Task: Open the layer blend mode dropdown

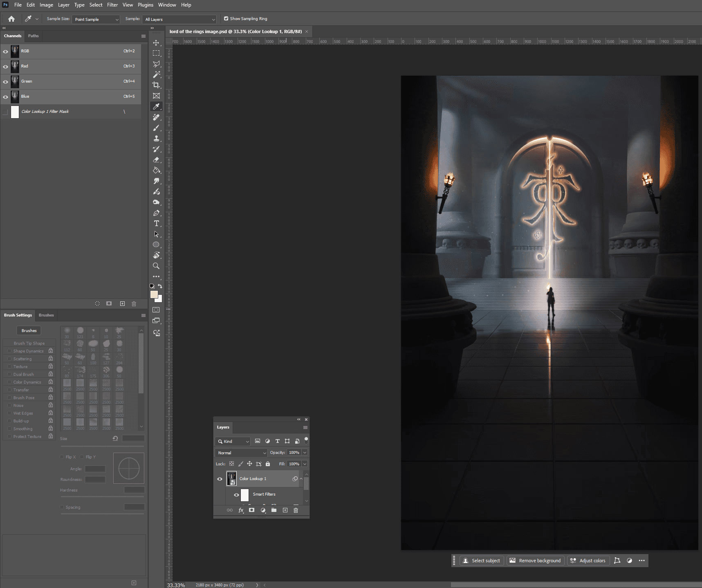Action: [241, 453]
